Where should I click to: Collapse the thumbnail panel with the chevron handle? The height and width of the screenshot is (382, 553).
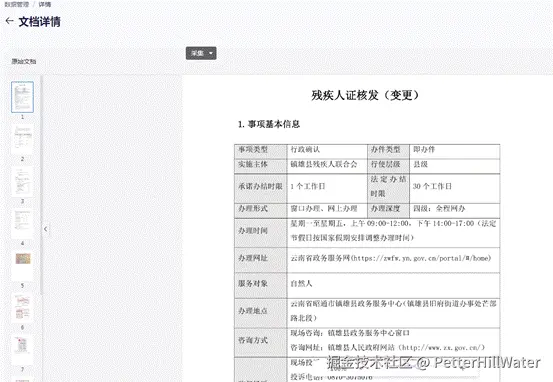click(45, 229)
